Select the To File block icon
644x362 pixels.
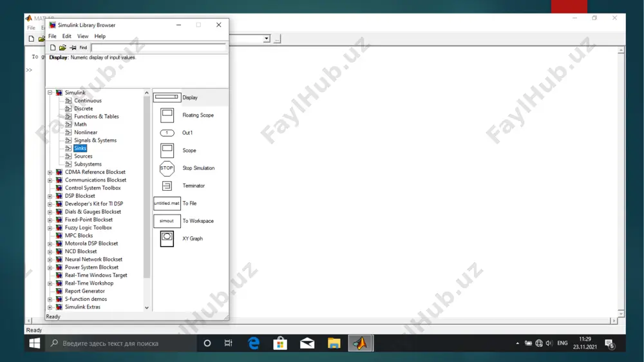pyautogui.click(x=167, y=204)
